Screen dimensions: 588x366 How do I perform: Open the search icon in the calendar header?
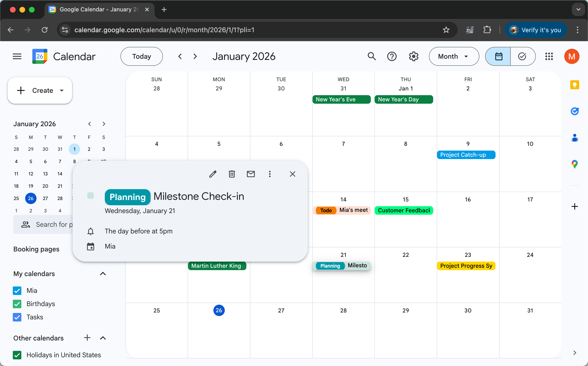pyautogui.click(x=372, y=56)
